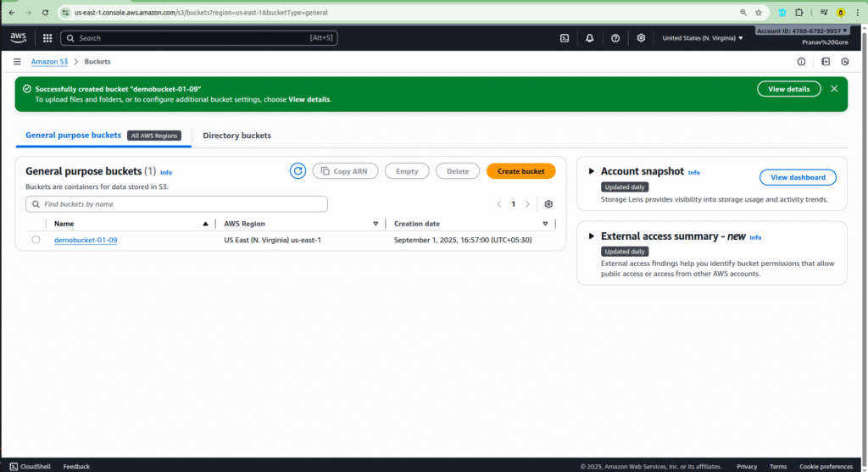Click the September 1, 2025 creation date cell

463,240
